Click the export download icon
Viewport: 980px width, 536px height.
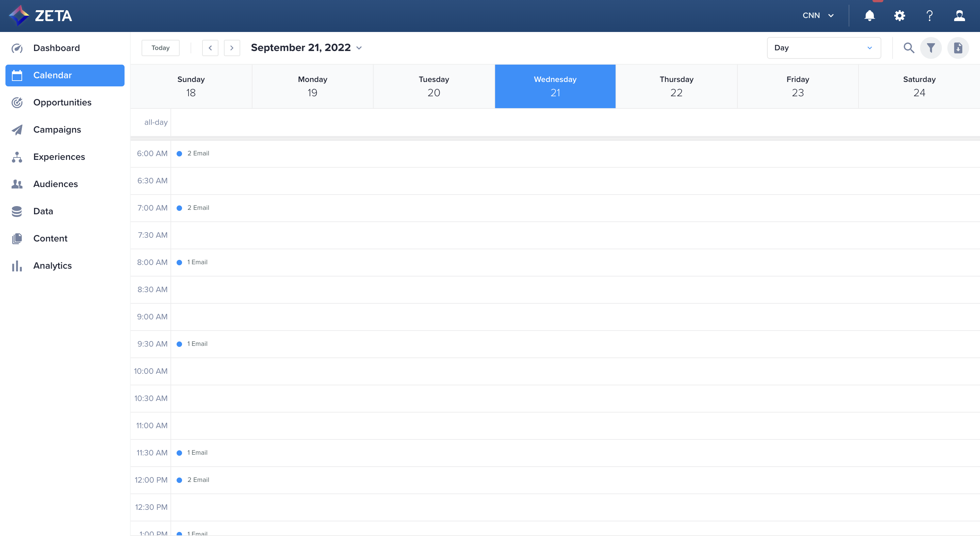958,48
